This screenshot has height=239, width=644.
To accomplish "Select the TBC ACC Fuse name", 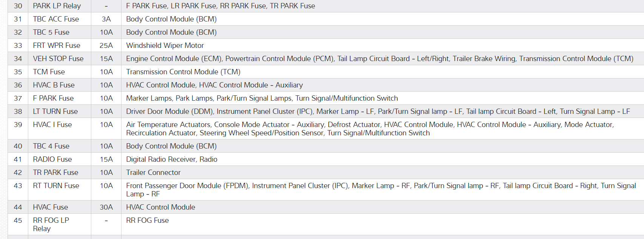I will pyautogui.click(x=56, y=19).
